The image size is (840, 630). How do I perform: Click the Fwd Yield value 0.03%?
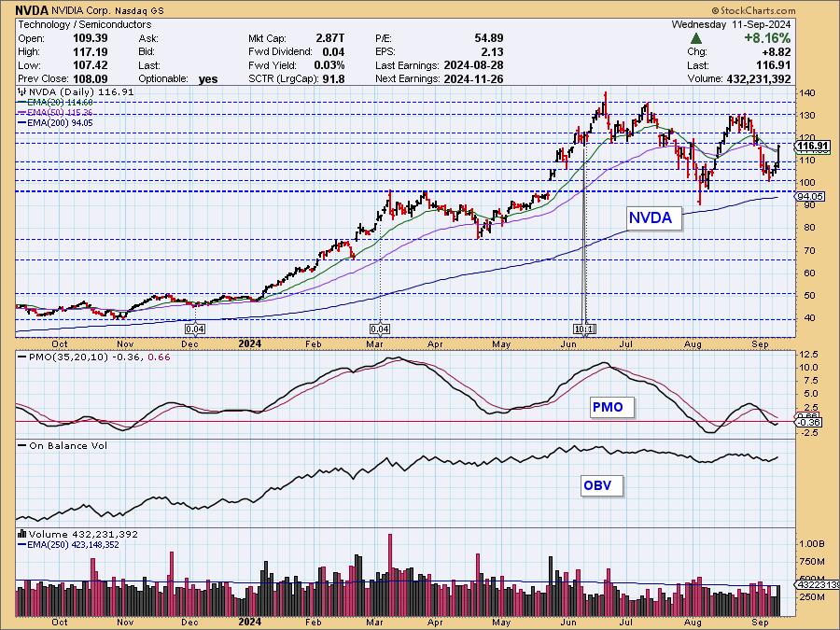click(x=329, y=65)
